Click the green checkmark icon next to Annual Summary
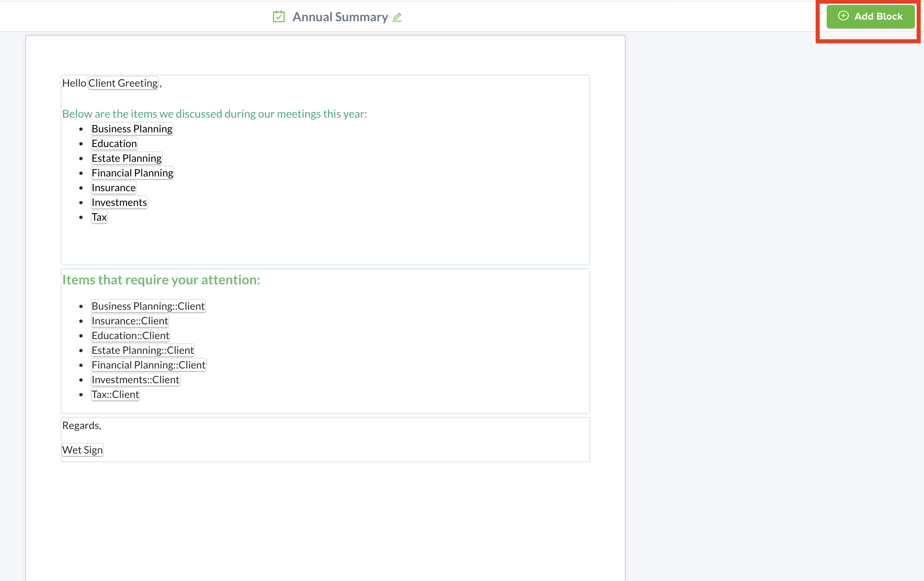 pyautogui.click(x=278, y=17)
